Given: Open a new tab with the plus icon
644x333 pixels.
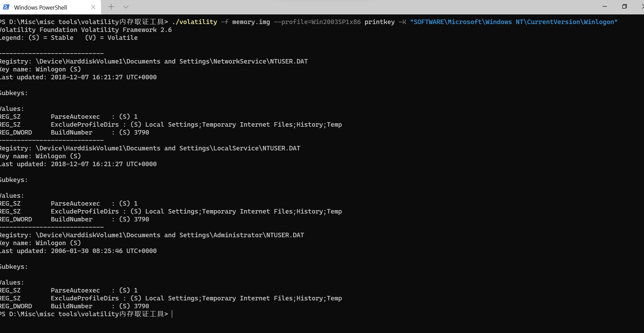Looking at the screenshot, I should 111,7.
